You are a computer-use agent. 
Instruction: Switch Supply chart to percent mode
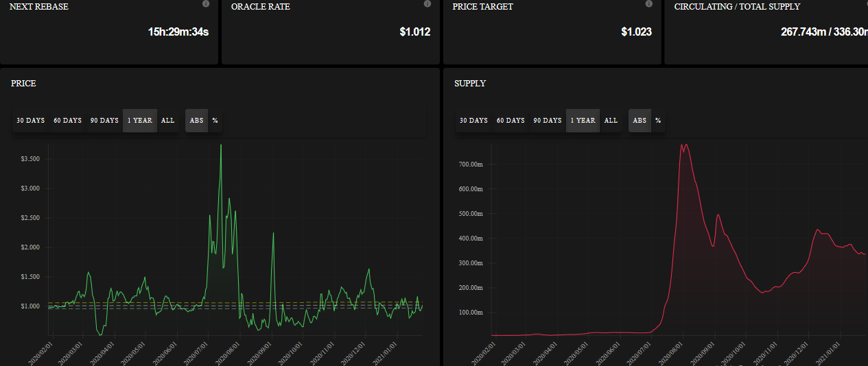(658, 121)
